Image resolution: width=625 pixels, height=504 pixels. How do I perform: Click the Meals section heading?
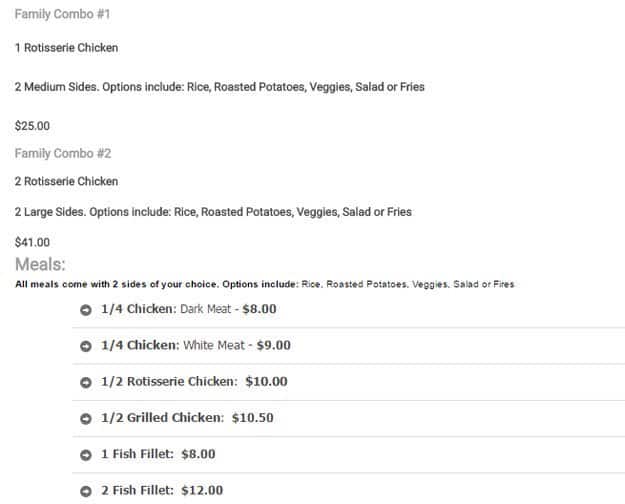(x=41, y=264)
